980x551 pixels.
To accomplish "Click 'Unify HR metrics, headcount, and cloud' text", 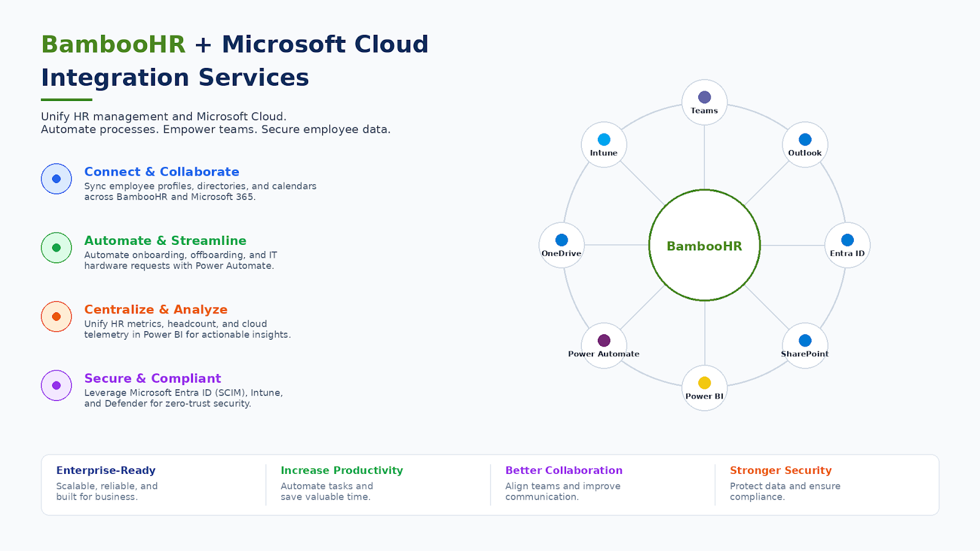I will click(x=176, y=324).
